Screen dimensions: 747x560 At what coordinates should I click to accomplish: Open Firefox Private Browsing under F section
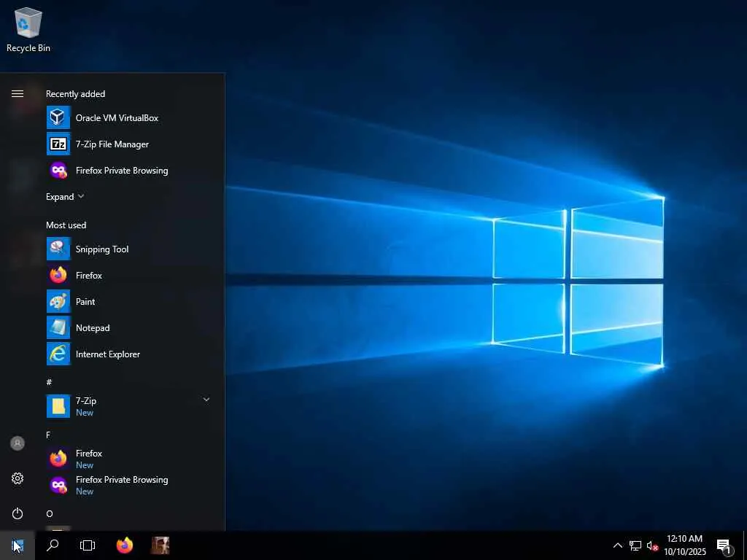(x=130, y=485)
